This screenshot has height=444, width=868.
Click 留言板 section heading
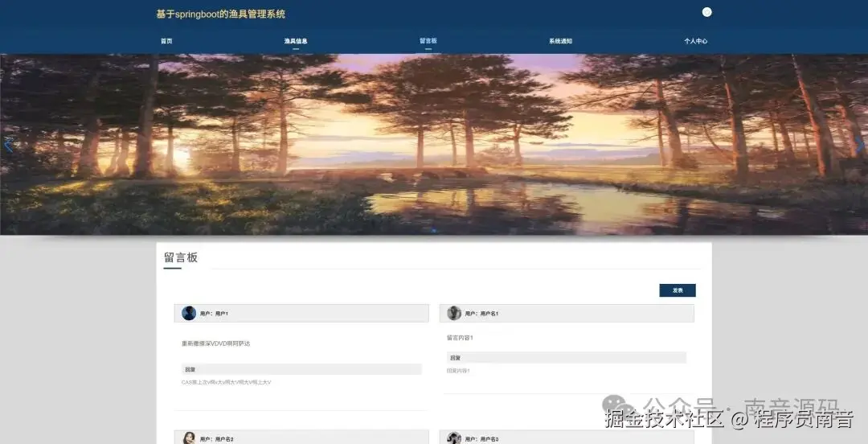pyautogui.click(x=181, y=257)
